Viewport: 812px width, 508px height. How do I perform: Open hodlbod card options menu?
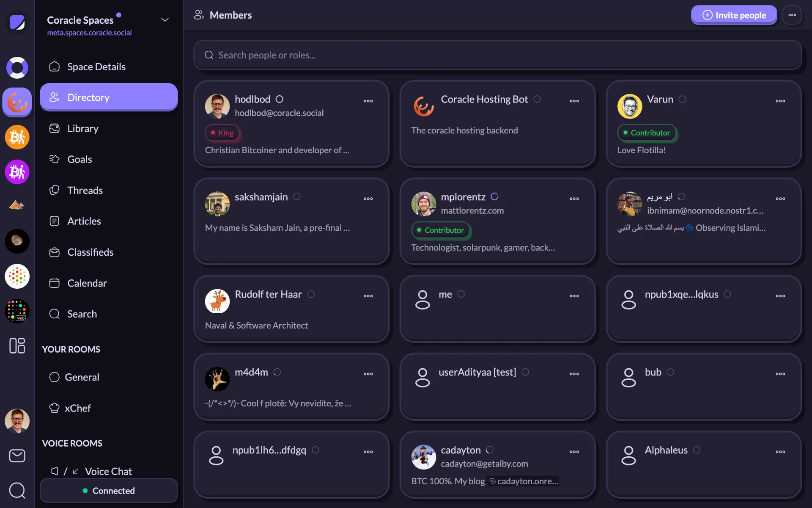[x=368, y=101]
